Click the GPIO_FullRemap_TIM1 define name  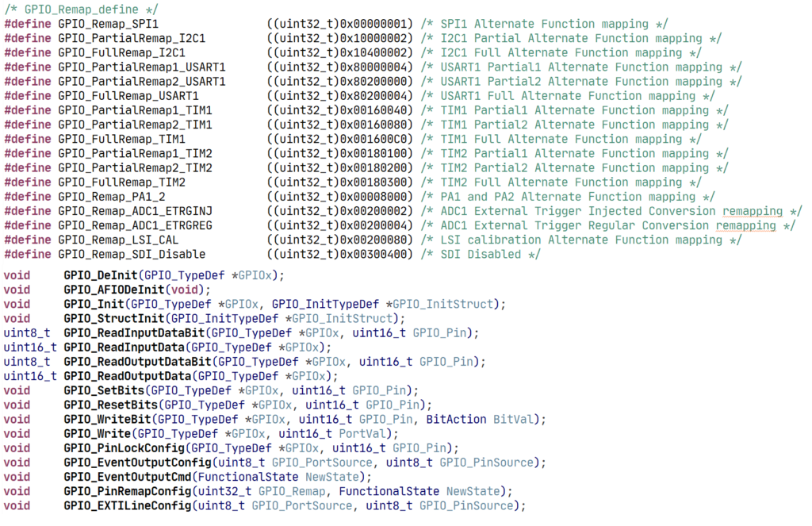pyautogui.click(x=121, y=140)
